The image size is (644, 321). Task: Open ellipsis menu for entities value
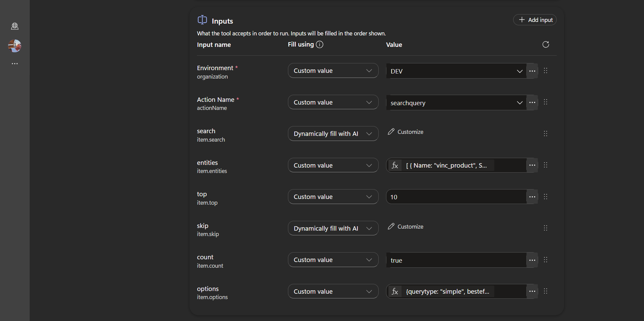[532, 165]
